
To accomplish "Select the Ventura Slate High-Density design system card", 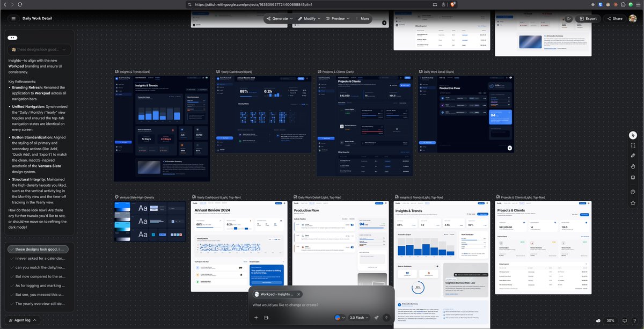I will tap(150, 221).
